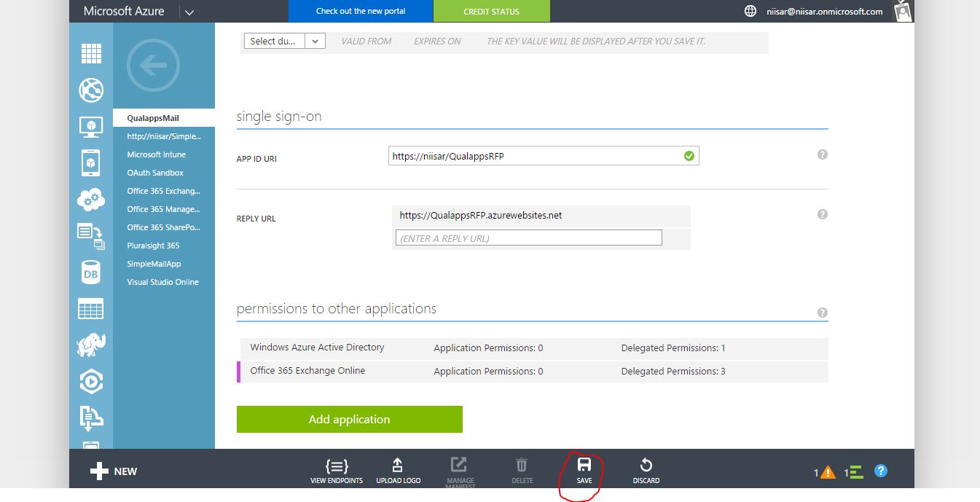Go back using the circled arrow
This screenshot has width=980, height=502.
153,66
